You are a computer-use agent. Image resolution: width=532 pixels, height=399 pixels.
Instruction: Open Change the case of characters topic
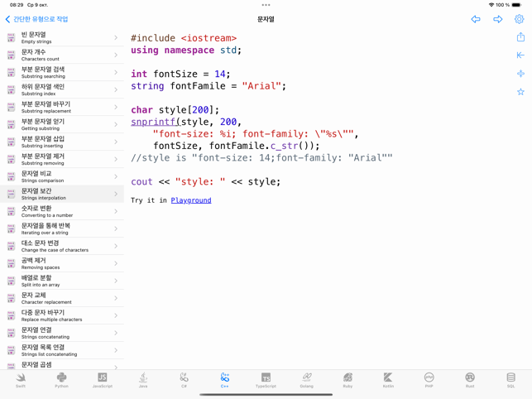62,246
